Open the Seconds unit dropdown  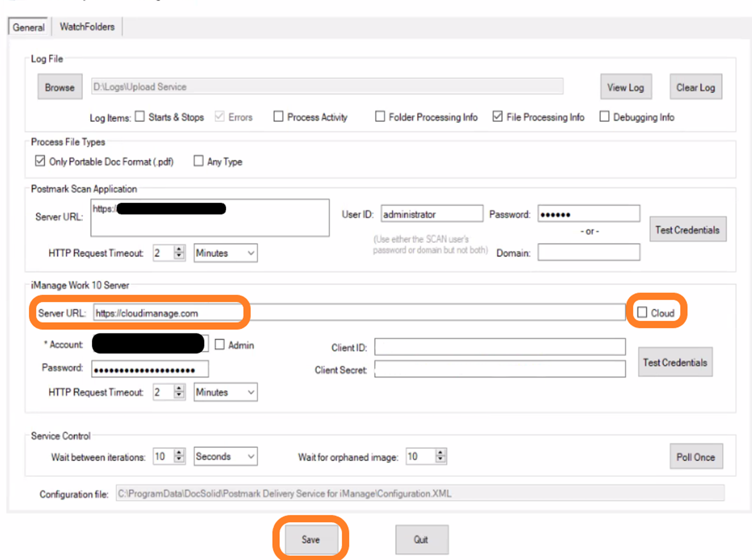tap(225, 456)
